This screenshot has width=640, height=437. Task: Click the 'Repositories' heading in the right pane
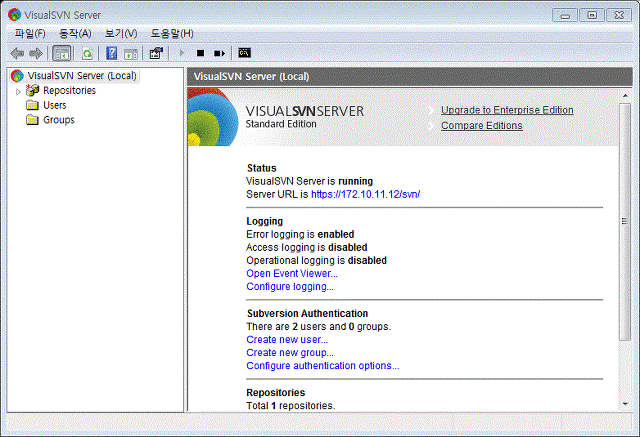coord(276,393)
